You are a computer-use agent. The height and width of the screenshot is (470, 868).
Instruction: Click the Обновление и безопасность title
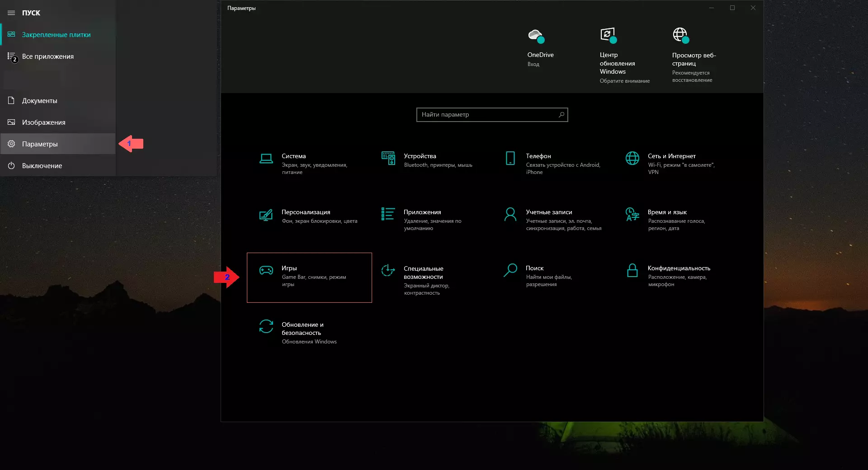click(x=302, y=329)
